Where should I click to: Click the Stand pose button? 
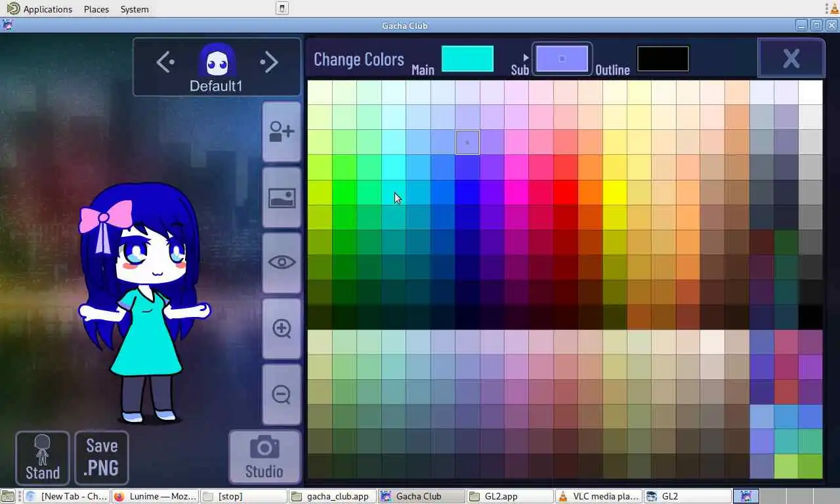point(43,457)
